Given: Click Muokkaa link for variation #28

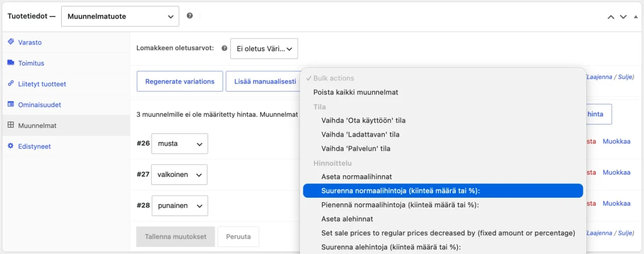Looking at the screenshot, I should coord(617,204).
